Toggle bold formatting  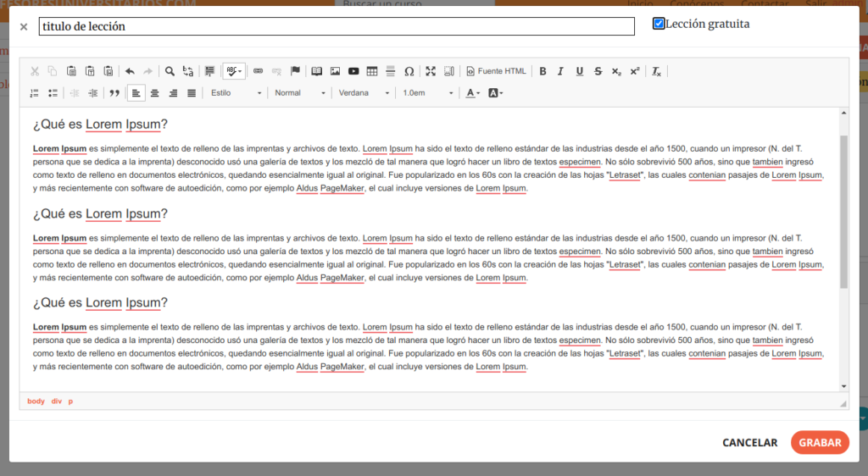click(542, 71)
